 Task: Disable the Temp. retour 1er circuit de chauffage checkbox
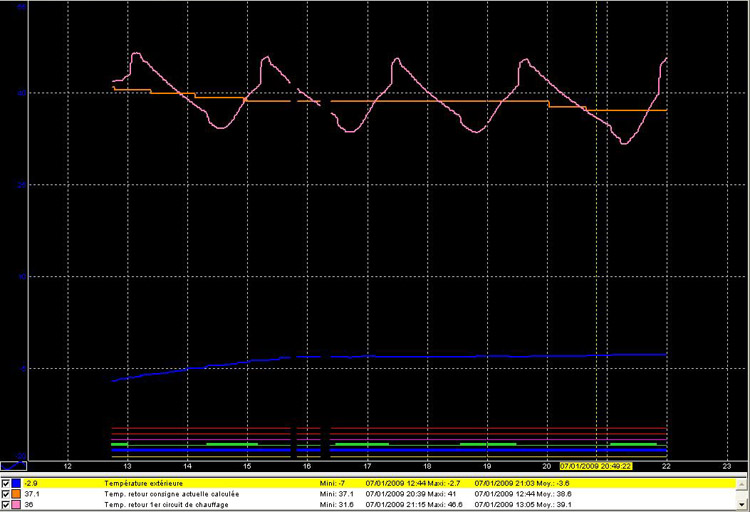(7, 505)
